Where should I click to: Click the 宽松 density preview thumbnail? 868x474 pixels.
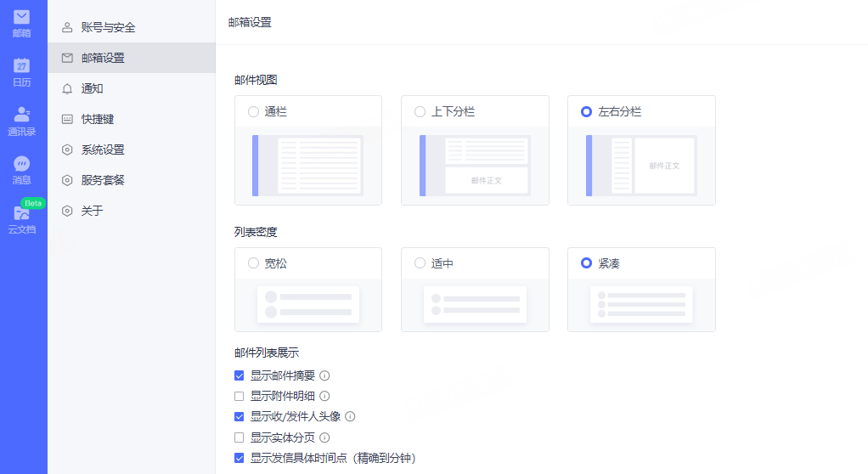coord(308,305)
